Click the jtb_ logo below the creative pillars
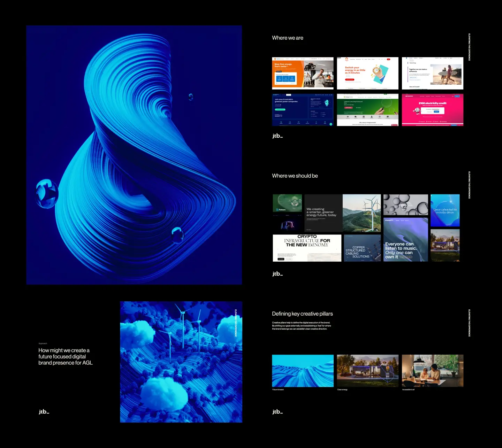This screenshot has width=502, height=448. point(277,412)
